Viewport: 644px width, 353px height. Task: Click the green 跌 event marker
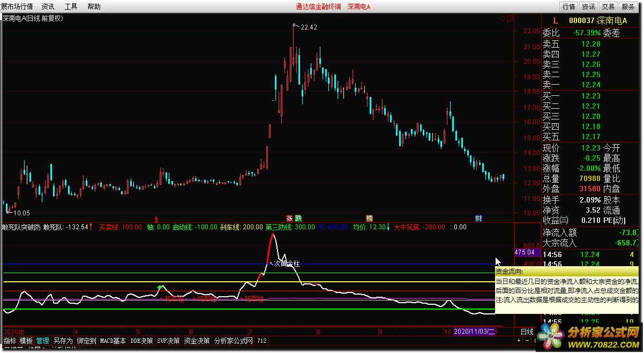pyautogui.click(x=297, y=219)
